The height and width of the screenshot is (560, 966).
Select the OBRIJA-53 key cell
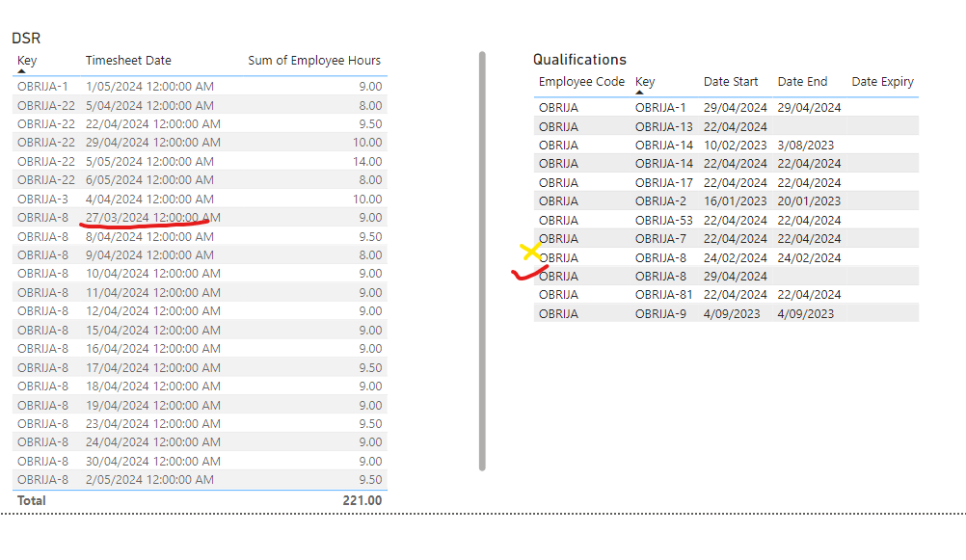tap(664, 221)
